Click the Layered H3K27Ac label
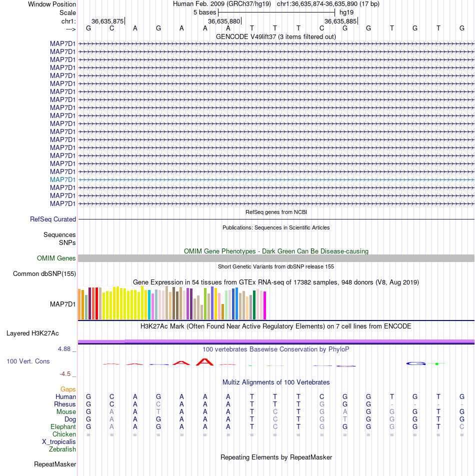 pos(32,333)
